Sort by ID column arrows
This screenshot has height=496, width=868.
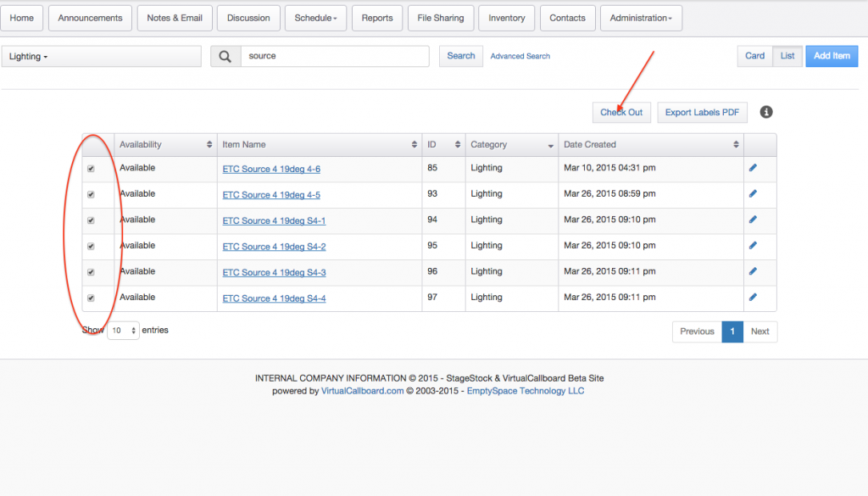click(x=457, y=144)
